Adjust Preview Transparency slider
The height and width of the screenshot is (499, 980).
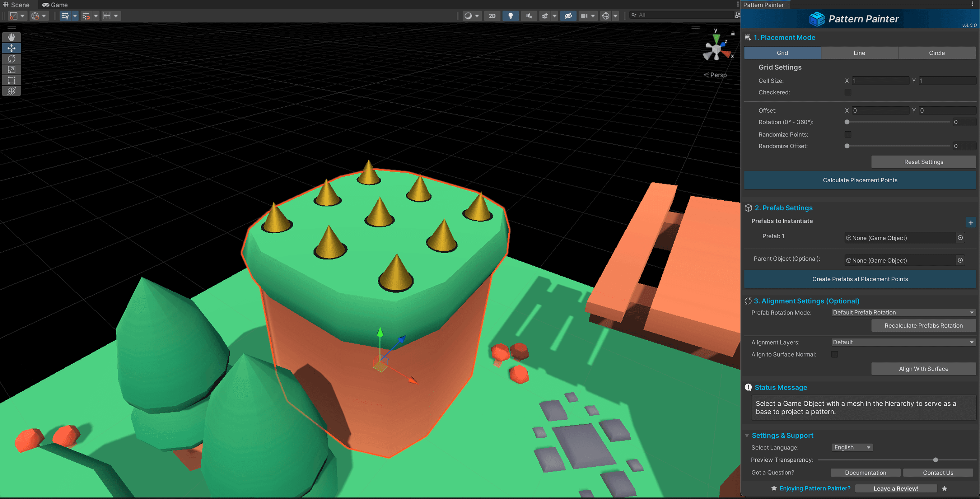pyautogui.click(x=897, y=460)
